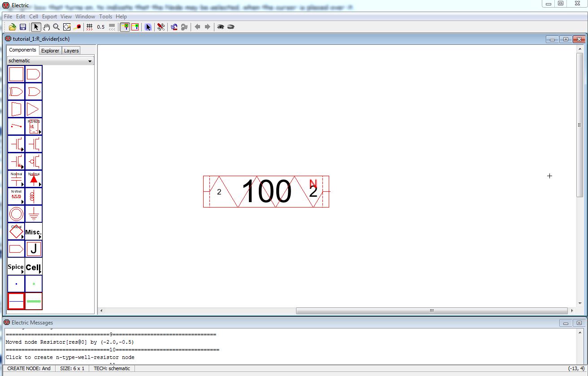Open the Tools menu
Viewport: 588px width, 376px height.
(x=105, y=17)
